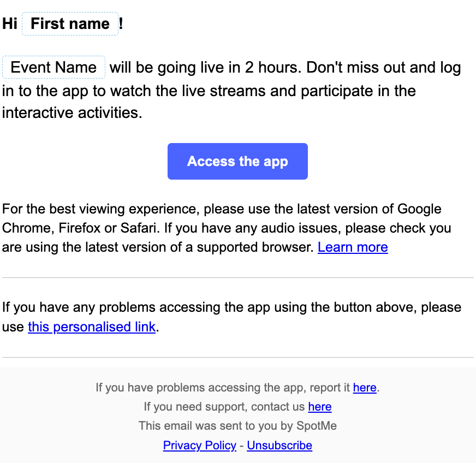Image resolution: width=476 pixels, height=463 pixels.
Task: Select the First name placeholder token
Action: coord(70,23)
